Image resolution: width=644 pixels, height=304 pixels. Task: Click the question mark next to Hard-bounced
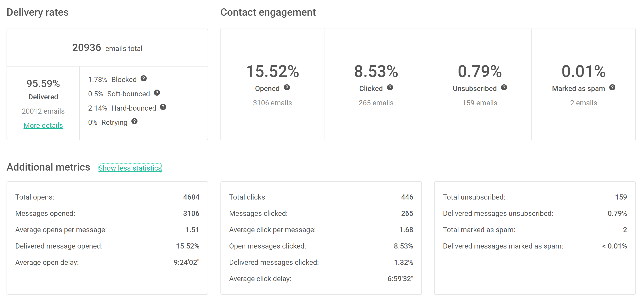(163, 107)
